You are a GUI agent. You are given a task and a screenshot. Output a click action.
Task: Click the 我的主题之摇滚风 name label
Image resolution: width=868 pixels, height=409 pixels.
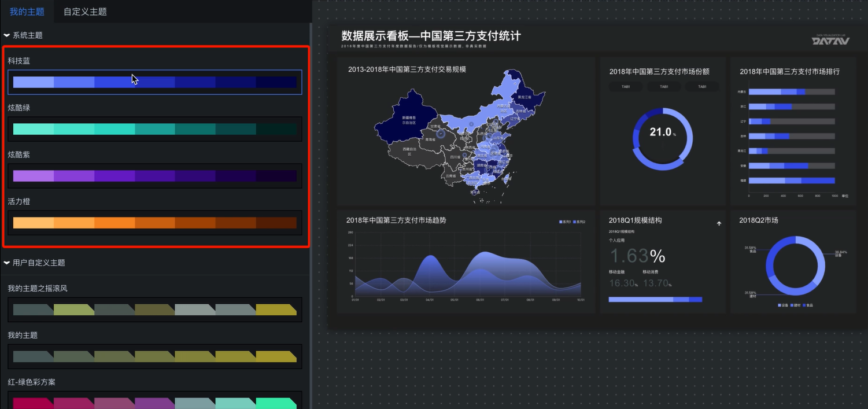click(x=38, y=288)
